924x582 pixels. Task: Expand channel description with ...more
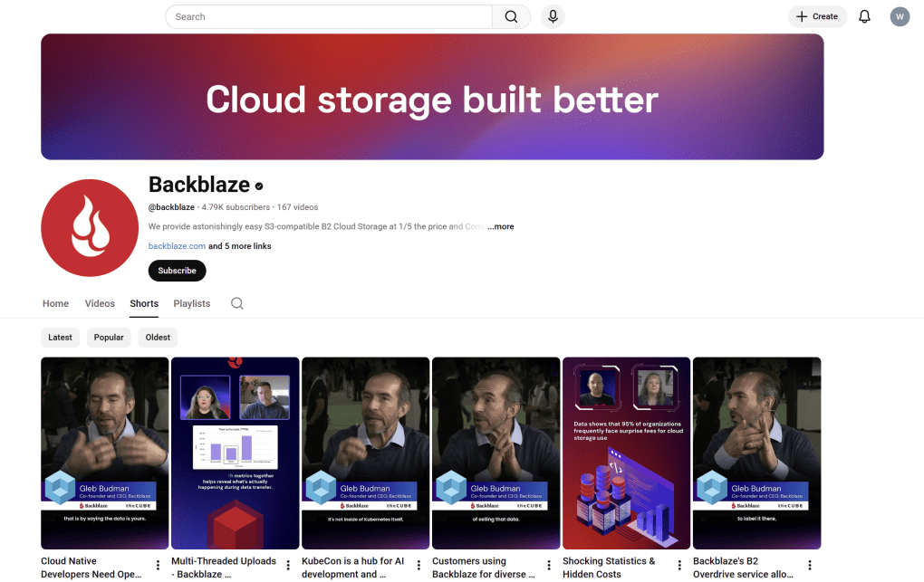(501, 227)
